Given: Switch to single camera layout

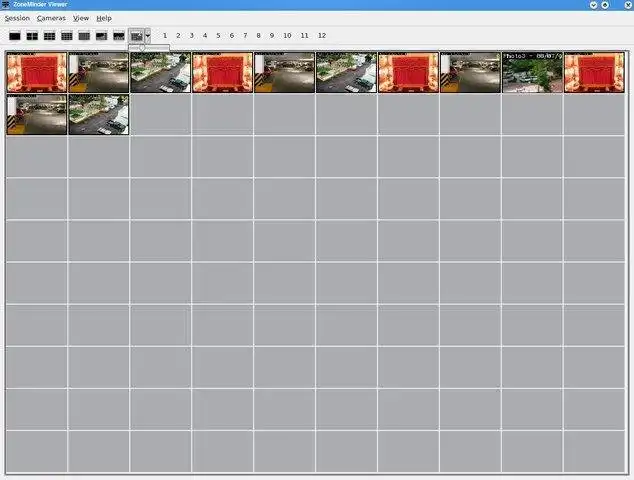Looking at the screenshot, I should [15, 36].
